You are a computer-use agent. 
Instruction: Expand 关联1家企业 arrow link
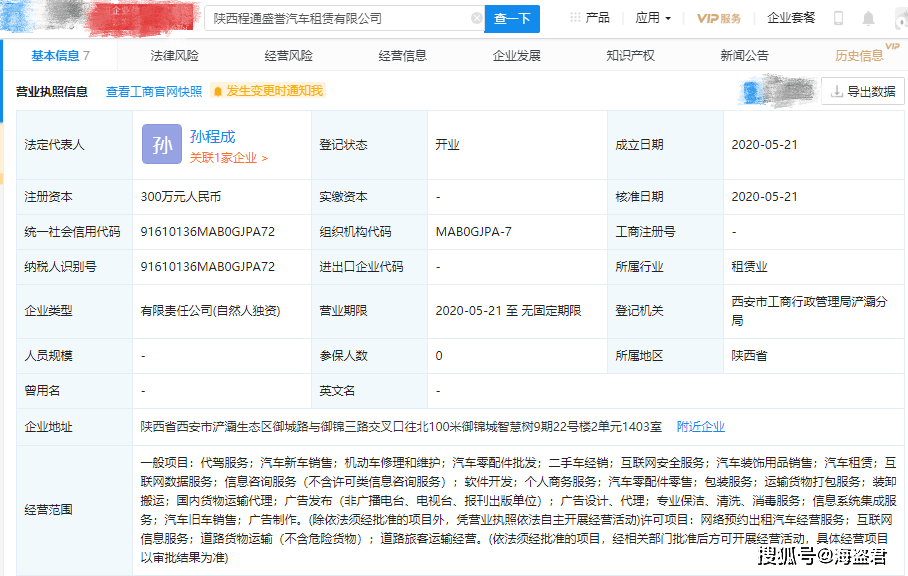(229, 158)
